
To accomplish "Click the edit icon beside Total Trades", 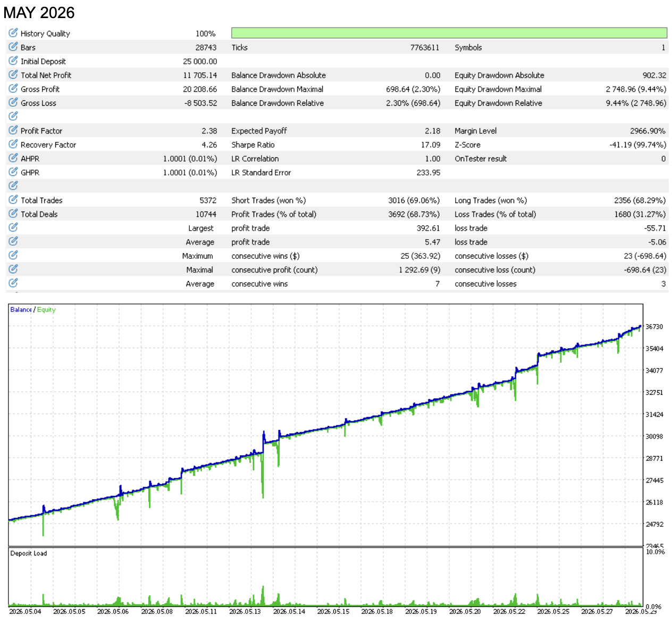I will click(13, 200).
